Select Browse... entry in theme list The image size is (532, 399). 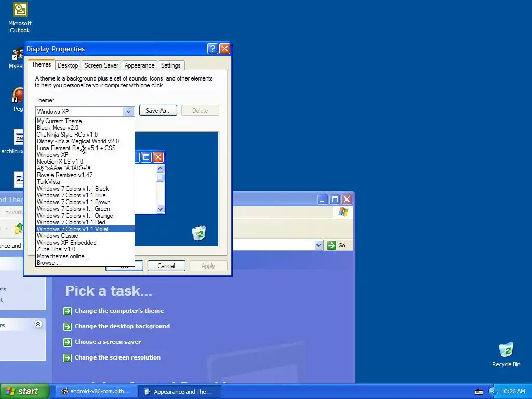click(x=85, y=263)
